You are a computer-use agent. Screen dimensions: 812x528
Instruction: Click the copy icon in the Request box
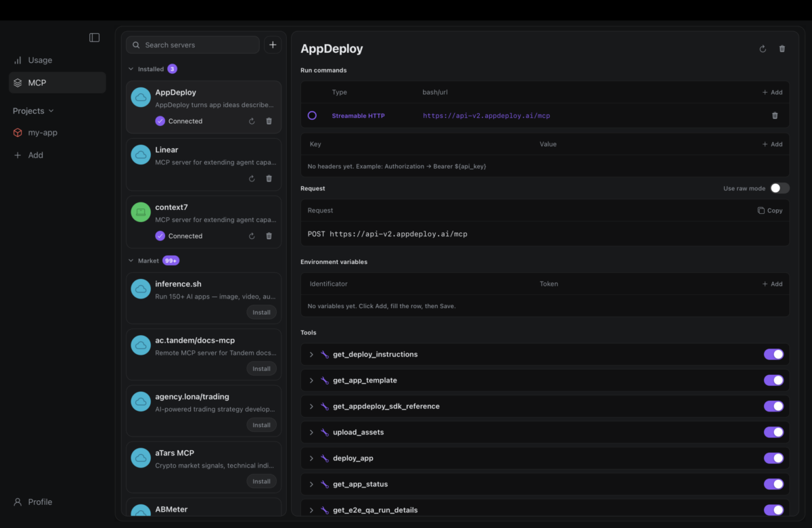761,211
